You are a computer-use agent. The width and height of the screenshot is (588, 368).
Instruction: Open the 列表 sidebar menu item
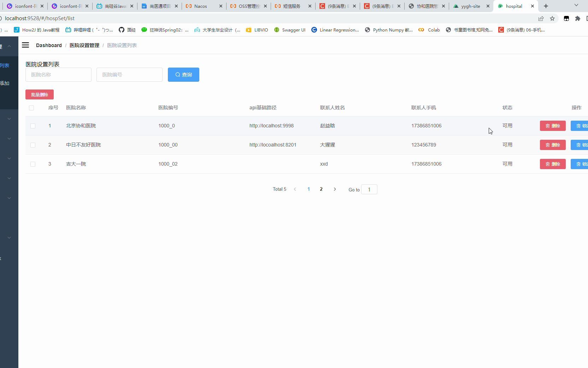tap(5, 65)
